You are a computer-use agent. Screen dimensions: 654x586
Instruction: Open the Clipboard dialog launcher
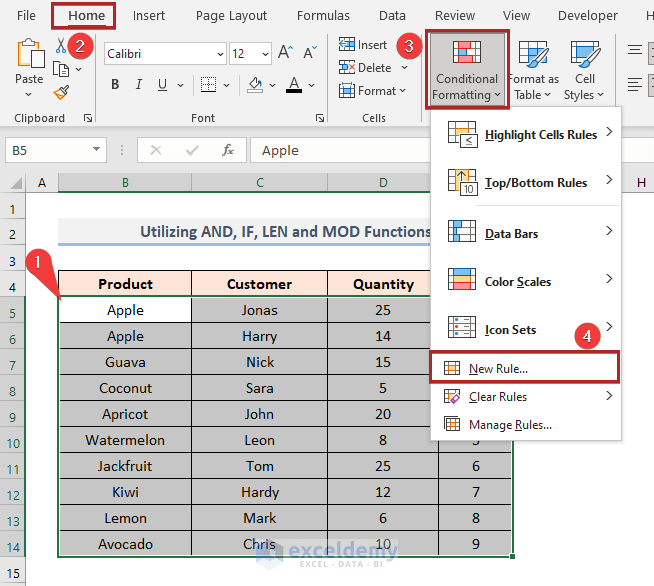(x=88, y=118)
